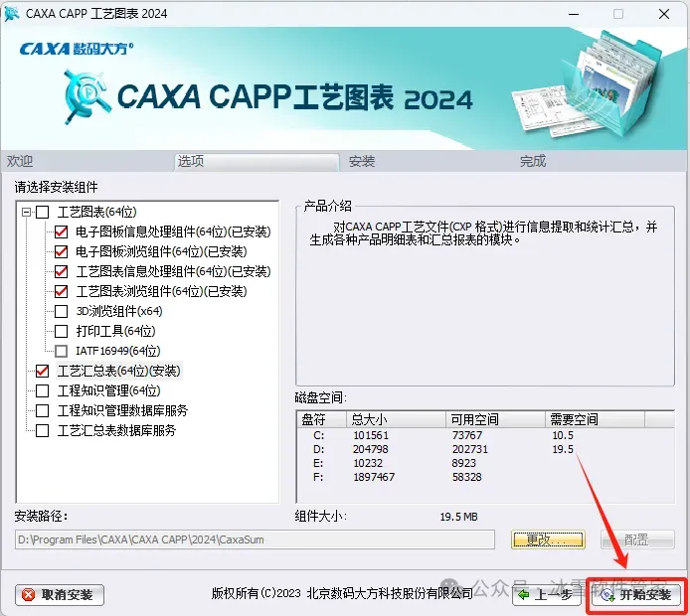Image resolution: width=690 pixels, height=616 pixels.
Task: Uncheck 电子图板浏览组件(64位) checkbox
Action: [x=62, y=251]
